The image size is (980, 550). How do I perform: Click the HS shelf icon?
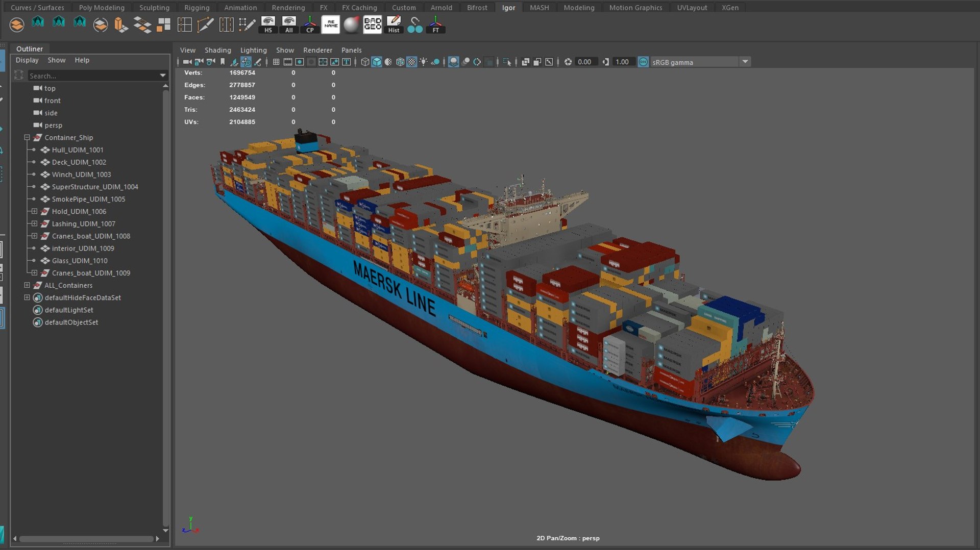(268, 24)
